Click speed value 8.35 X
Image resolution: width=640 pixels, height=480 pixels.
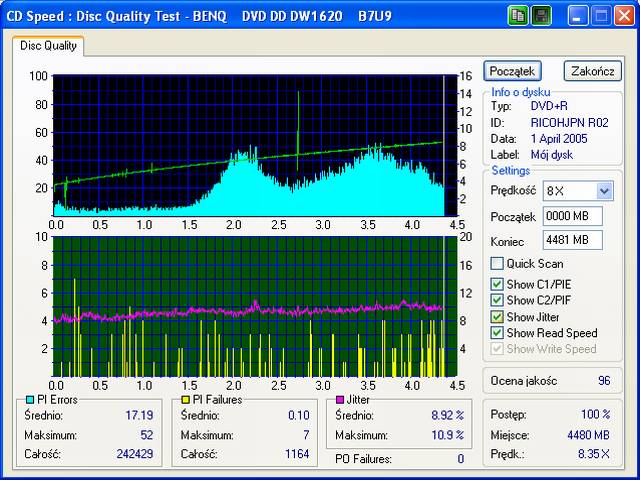594,454
